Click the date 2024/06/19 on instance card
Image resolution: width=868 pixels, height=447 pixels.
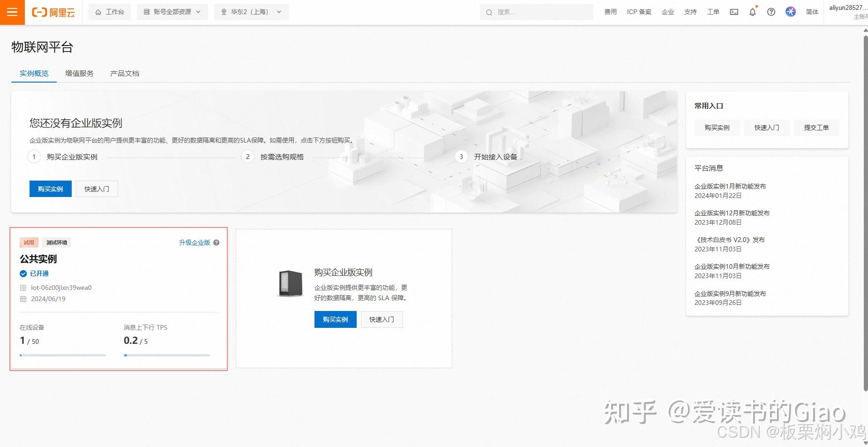[48, 299]
